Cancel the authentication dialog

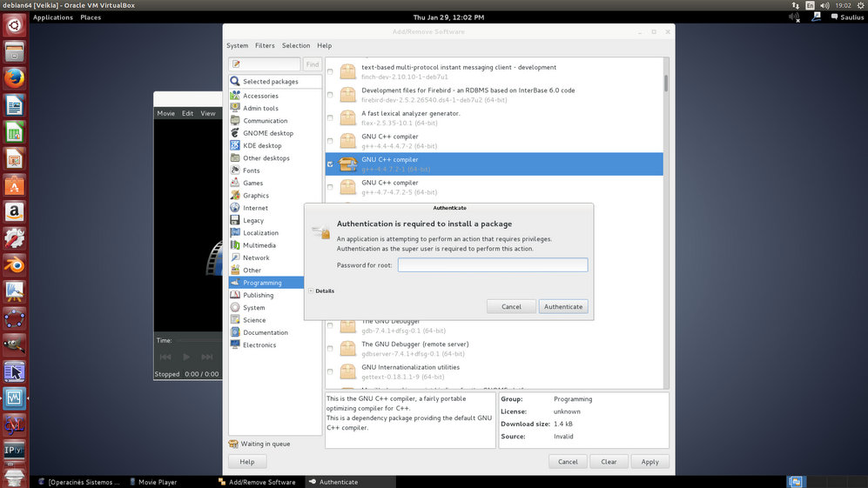point(511,306)
